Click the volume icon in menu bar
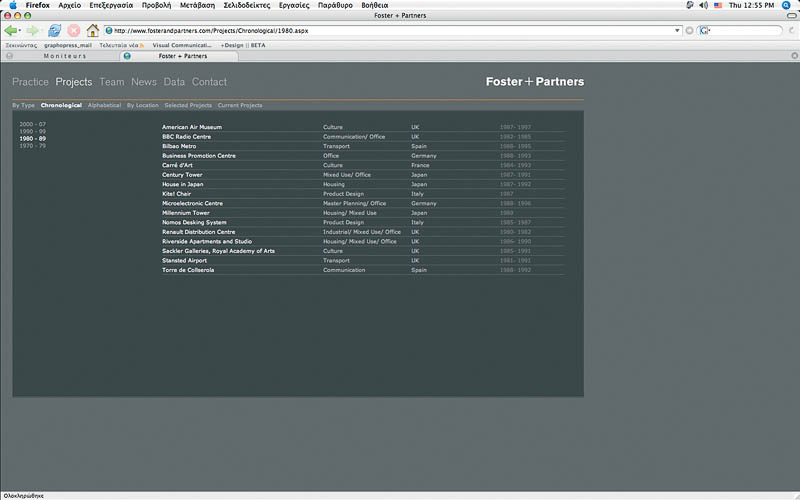The image size is (800, 500). [x=704, y=5]
